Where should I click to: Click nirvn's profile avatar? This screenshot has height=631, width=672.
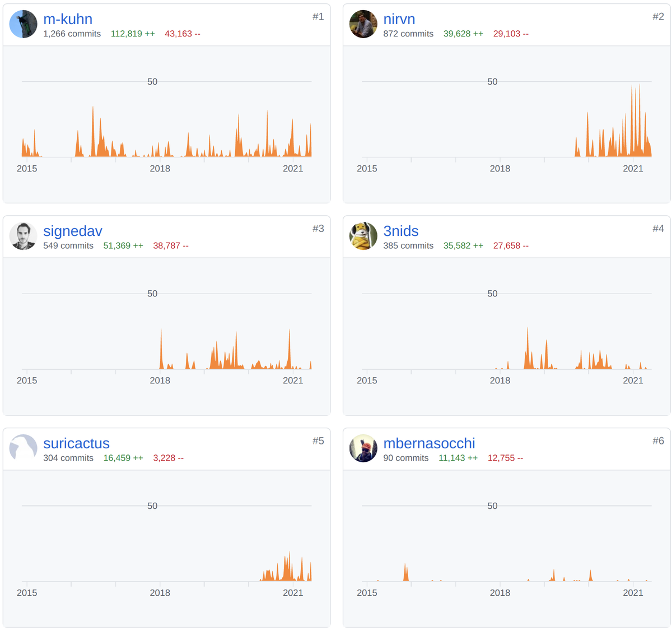(363, 24)
